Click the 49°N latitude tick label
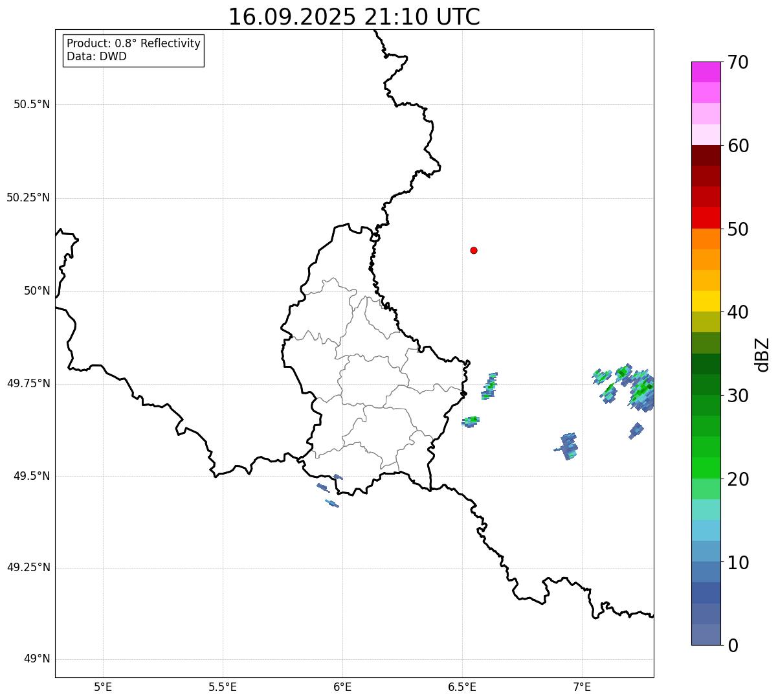 (x=37, y=659)
